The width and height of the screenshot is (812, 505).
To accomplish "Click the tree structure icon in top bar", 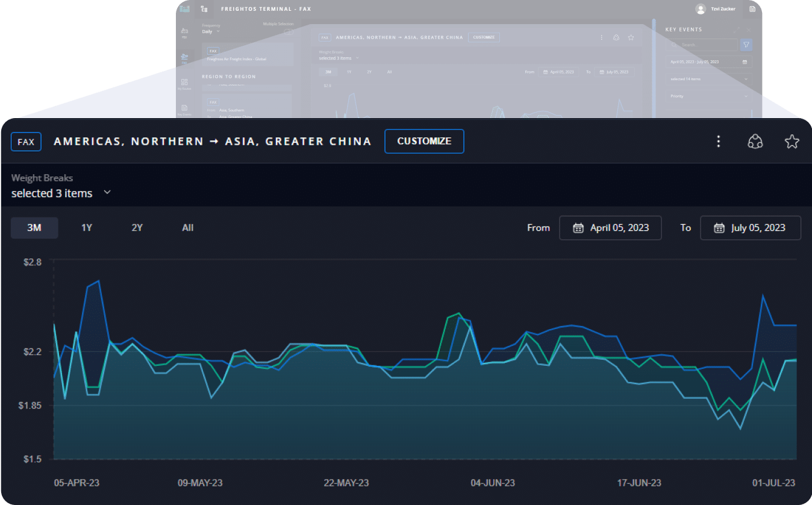I will click(x=204, y=9).
